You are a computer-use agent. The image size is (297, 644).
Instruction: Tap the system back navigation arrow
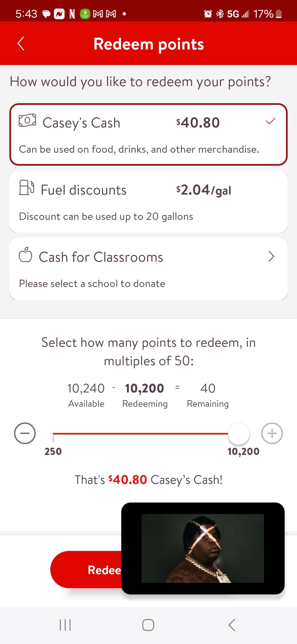[232, 625]
